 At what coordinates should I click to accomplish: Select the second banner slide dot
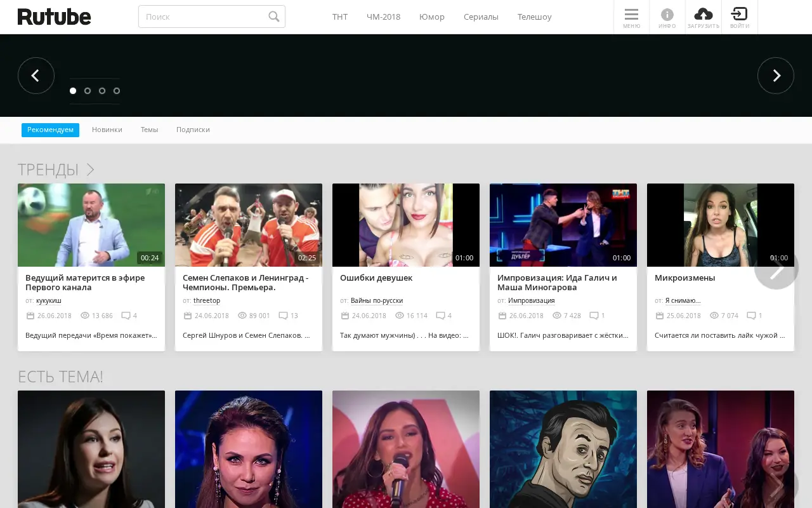(88, 91)
